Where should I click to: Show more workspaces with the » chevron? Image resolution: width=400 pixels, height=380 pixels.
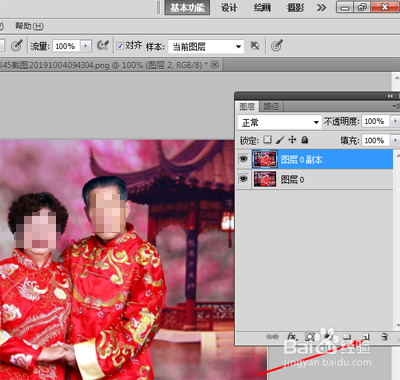pos(321,7)
